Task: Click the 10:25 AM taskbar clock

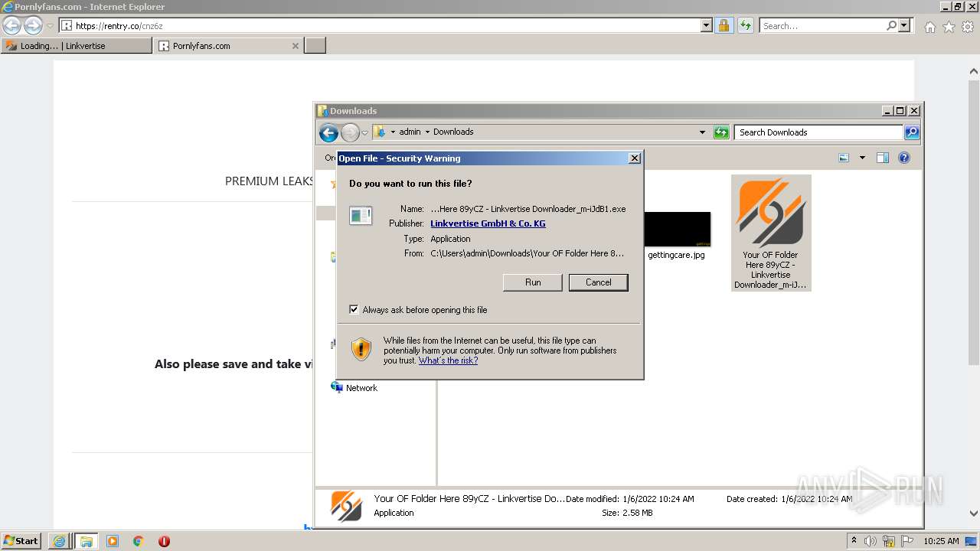Action: (941, 541)
